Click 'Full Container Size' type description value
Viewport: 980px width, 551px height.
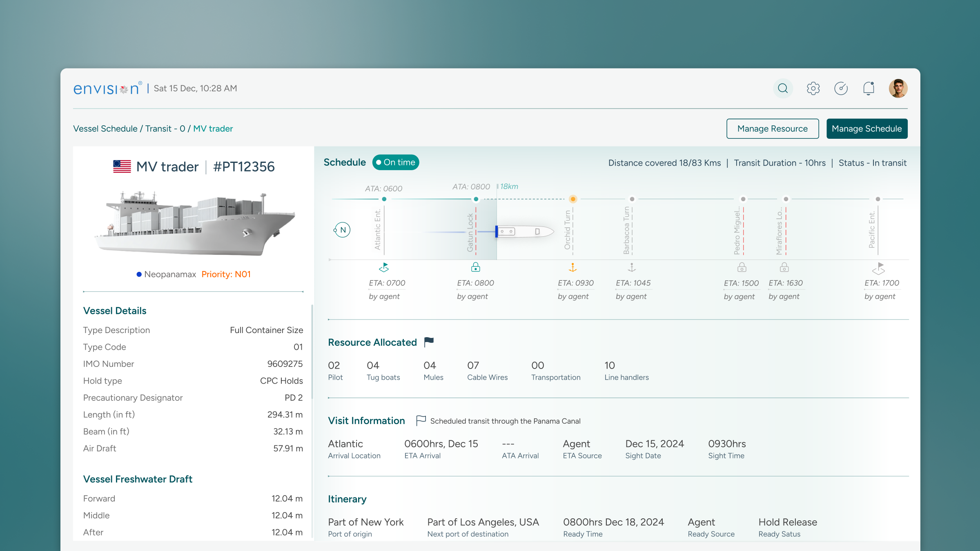pyautogui.click(x=267, y=330)
